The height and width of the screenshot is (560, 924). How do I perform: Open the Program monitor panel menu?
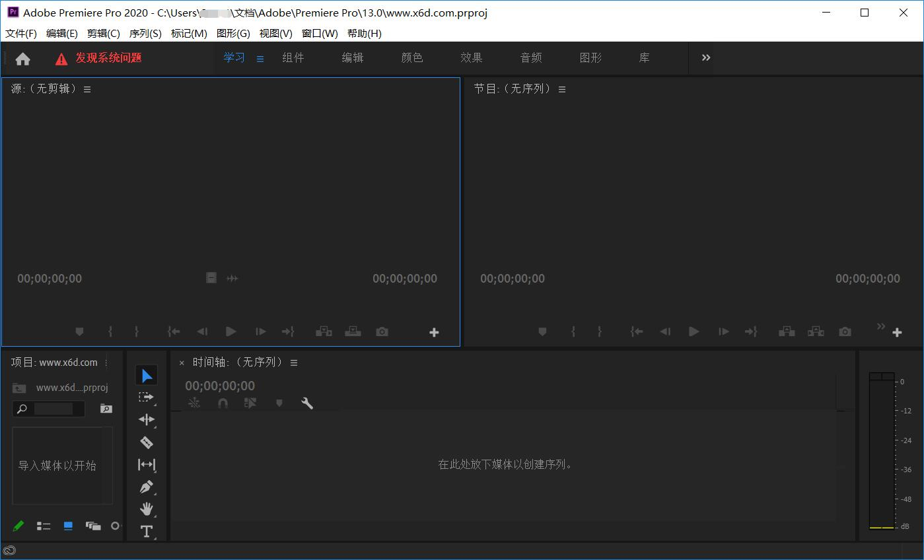[x=562, y=89]
